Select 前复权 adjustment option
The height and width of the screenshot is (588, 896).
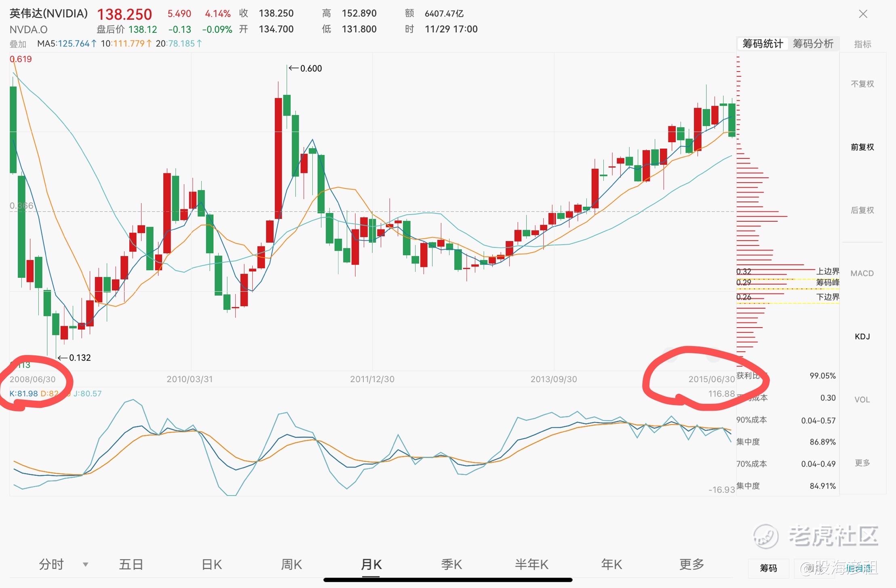[862, 147]
